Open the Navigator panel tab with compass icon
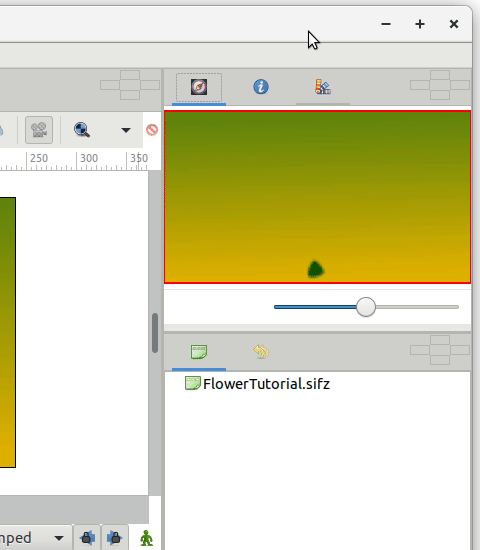The height and width of the screenshot is (550, 480). click(x=199, y=87)
